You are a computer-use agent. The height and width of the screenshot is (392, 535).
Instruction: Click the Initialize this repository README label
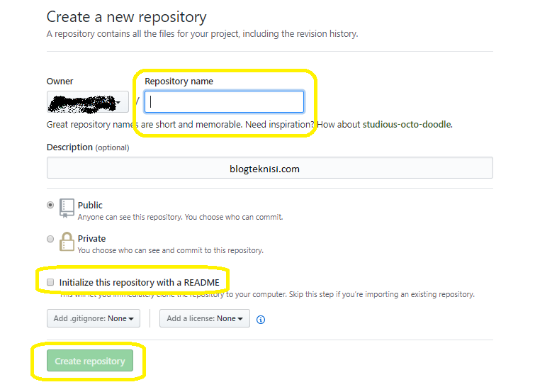(139, 283)
